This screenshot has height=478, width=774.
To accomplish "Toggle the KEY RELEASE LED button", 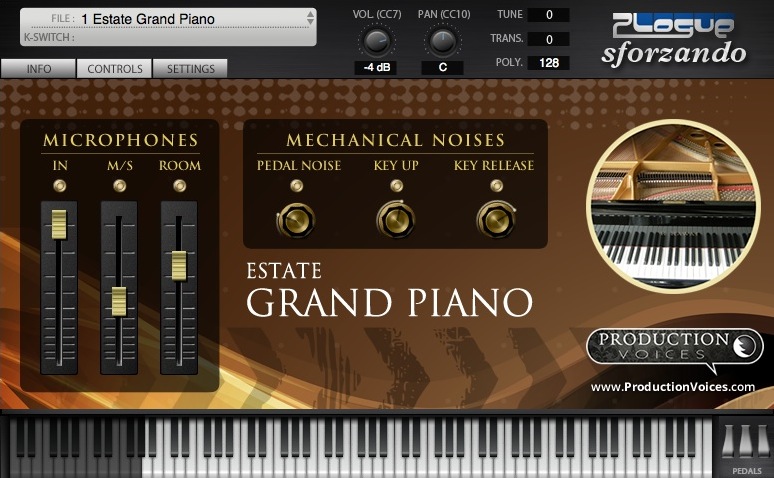I will tap(497, 186).
